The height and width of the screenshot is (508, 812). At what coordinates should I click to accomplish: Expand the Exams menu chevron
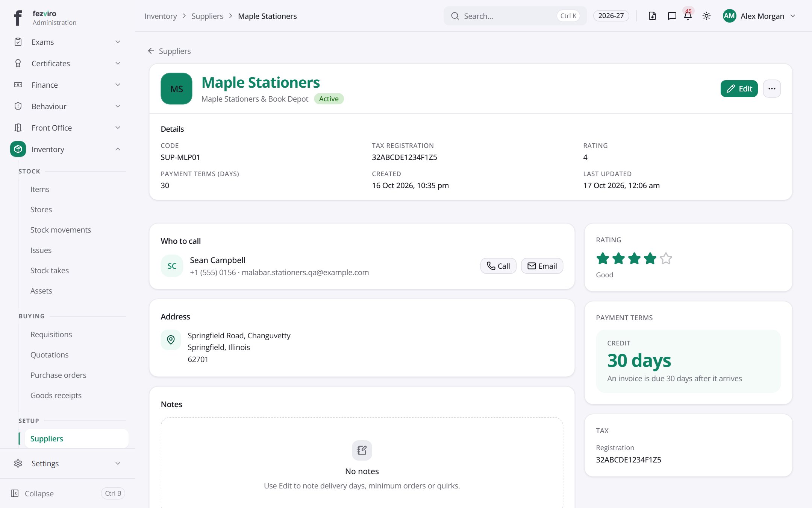(118, 42)
